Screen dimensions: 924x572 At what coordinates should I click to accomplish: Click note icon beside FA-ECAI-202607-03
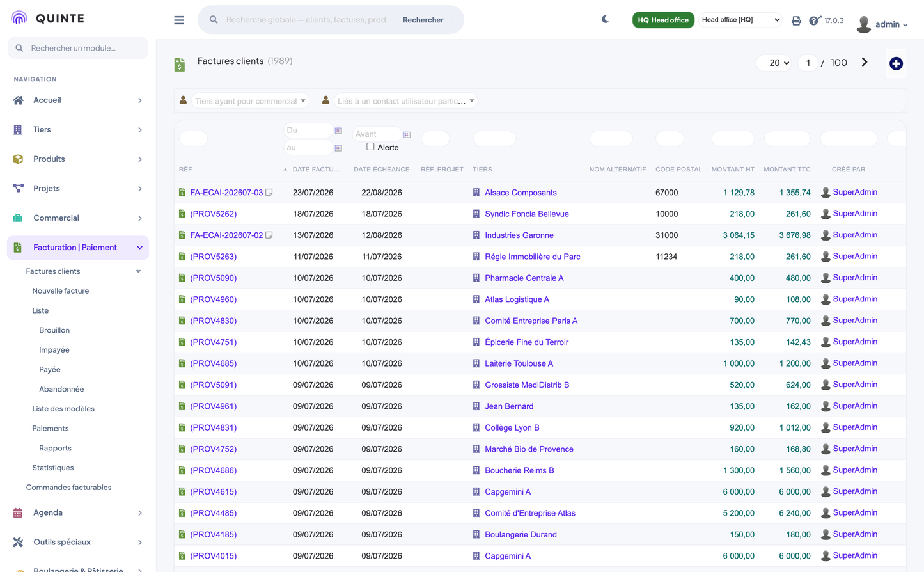click(x=269, y=192)
